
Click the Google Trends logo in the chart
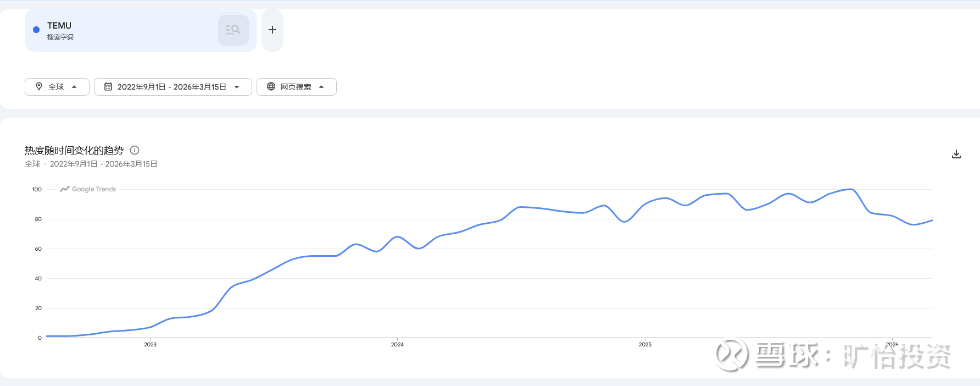pyautogui.click(x=88, y=189)
